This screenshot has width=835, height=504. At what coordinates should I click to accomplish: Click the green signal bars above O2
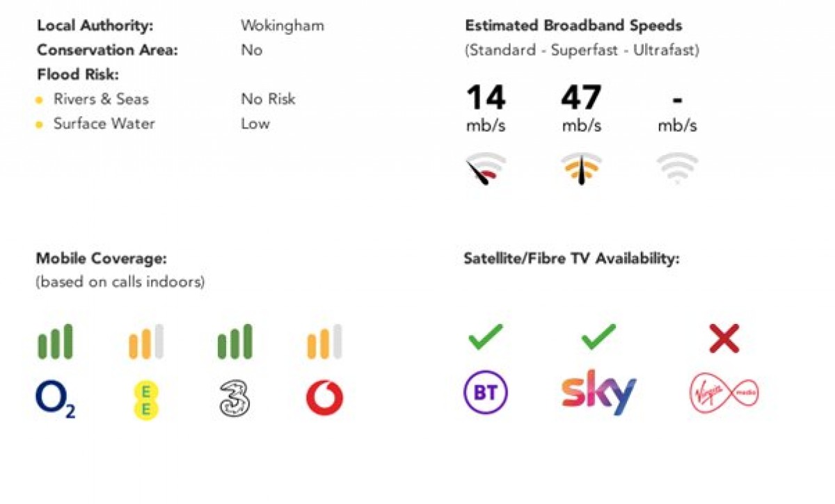tap(55, 341)
